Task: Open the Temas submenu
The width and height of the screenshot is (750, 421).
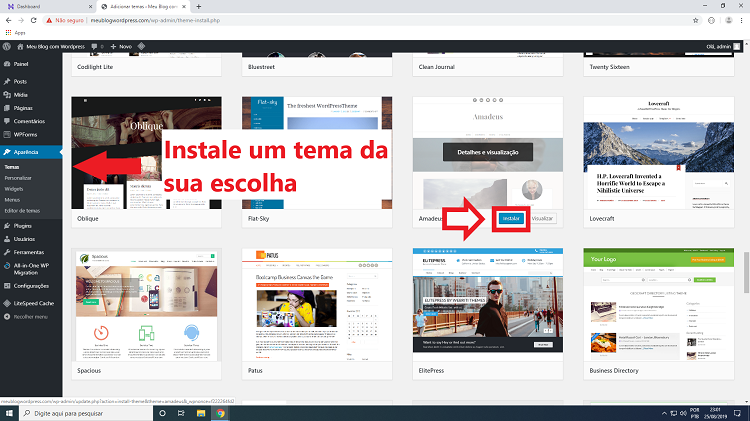Action: (12, 167)
